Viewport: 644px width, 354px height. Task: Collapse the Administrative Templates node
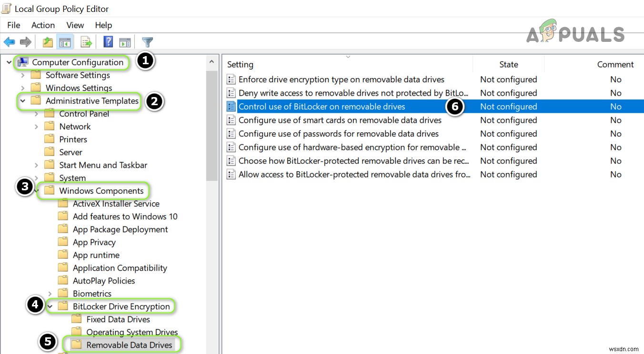(22, 101)
